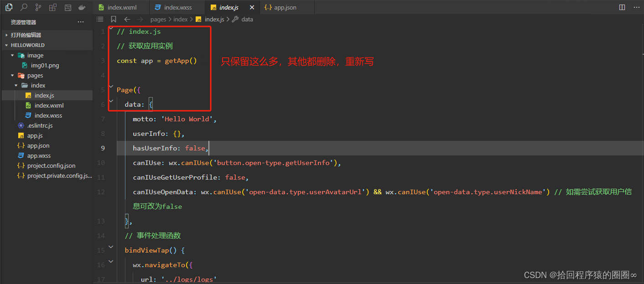Close the index.js editor tab
This screenshot has height=284, width=644.
click(x=252, y=7)
